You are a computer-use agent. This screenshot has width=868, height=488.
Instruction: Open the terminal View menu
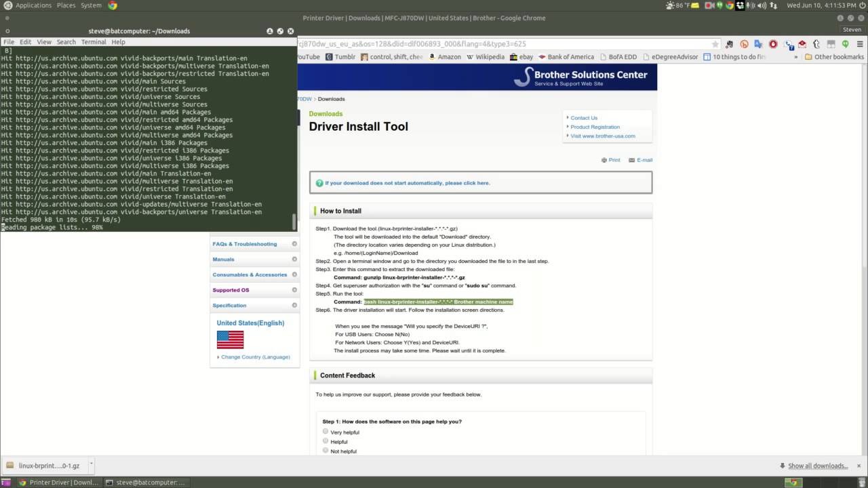[x=43, y=42]
